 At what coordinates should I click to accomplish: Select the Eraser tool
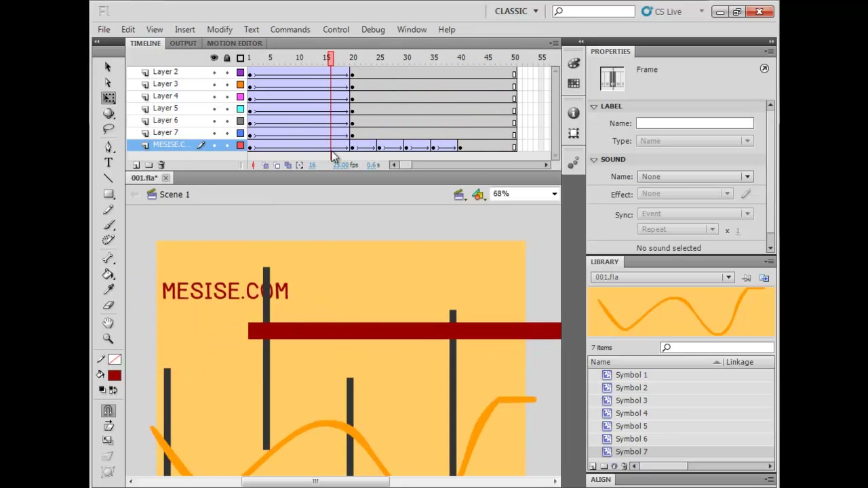108,306
